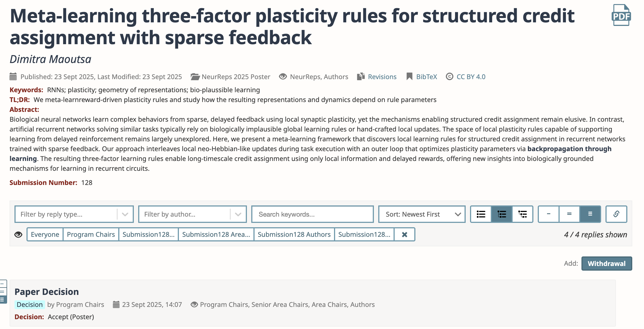Show replies fully expanded
644x329 pixels.
590,214
